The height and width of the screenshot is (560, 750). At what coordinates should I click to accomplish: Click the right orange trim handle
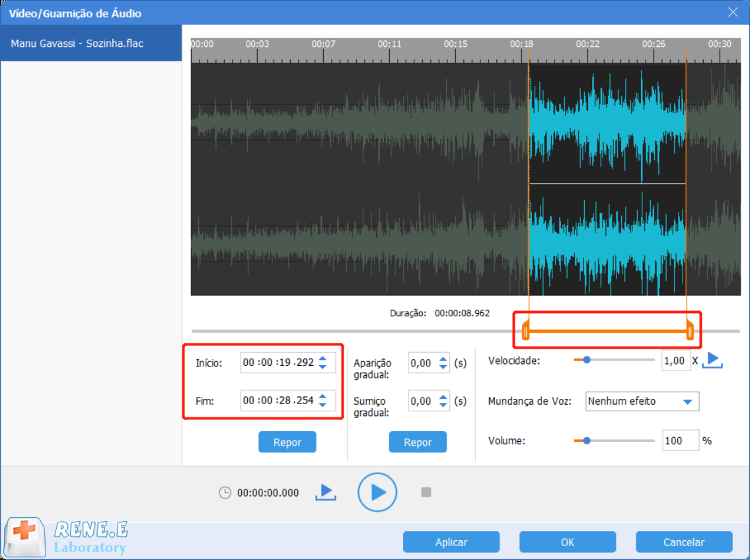690,331
